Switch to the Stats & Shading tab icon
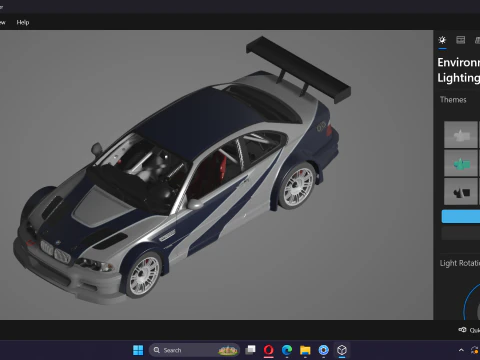This screenshot has width=480, height=360. (x=461, y=40)
